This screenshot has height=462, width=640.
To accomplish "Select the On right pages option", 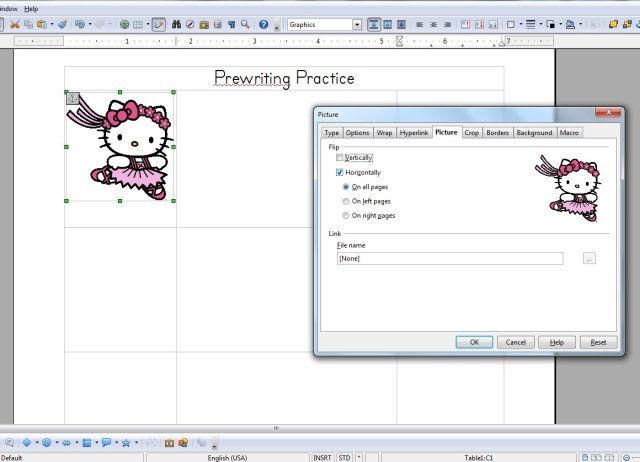I will pos(346,215).
